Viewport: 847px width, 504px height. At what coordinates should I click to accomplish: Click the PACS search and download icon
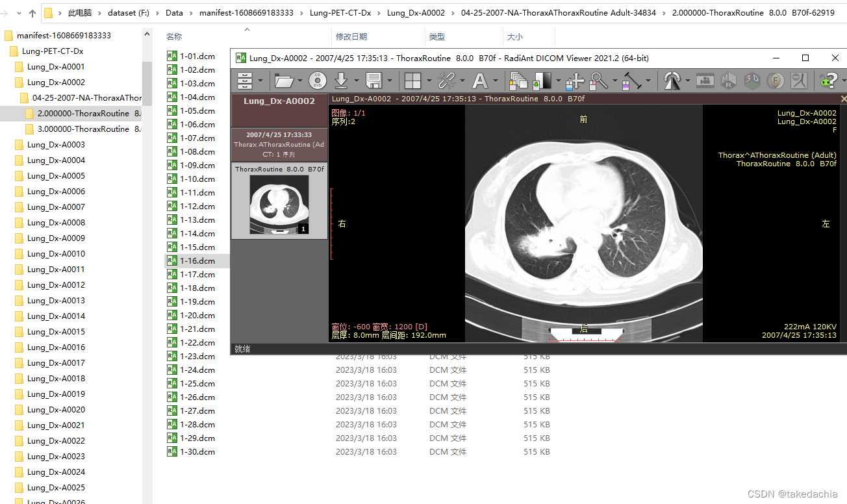click(x=342, y=81)
